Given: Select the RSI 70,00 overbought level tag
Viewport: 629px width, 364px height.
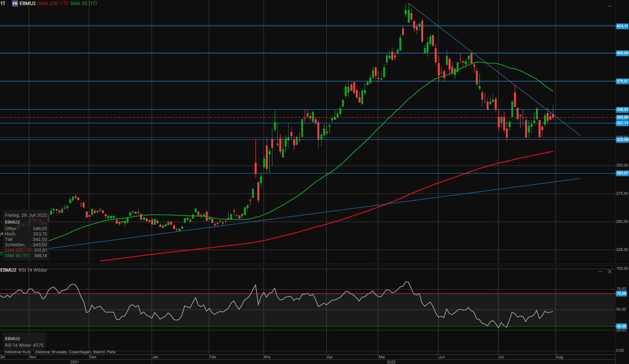Looking at the screenshot, I should point(621,294).
